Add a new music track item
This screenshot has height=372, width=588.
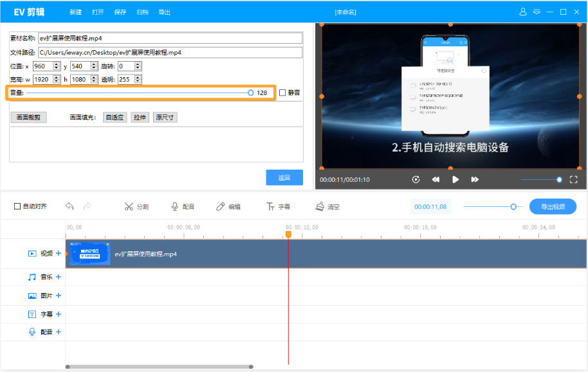tap(59, 277)
